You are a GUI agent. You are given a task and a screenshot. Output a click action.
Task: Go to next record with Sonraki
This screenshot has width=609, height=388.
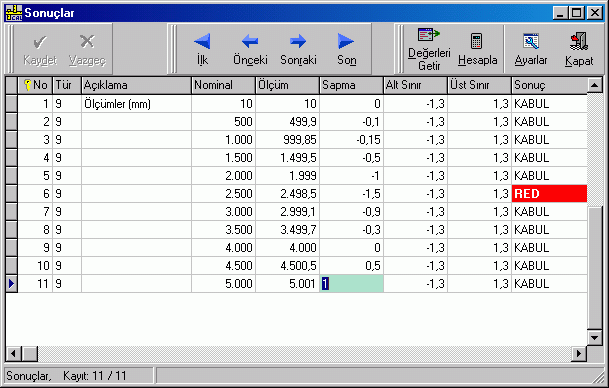point(298,49)
